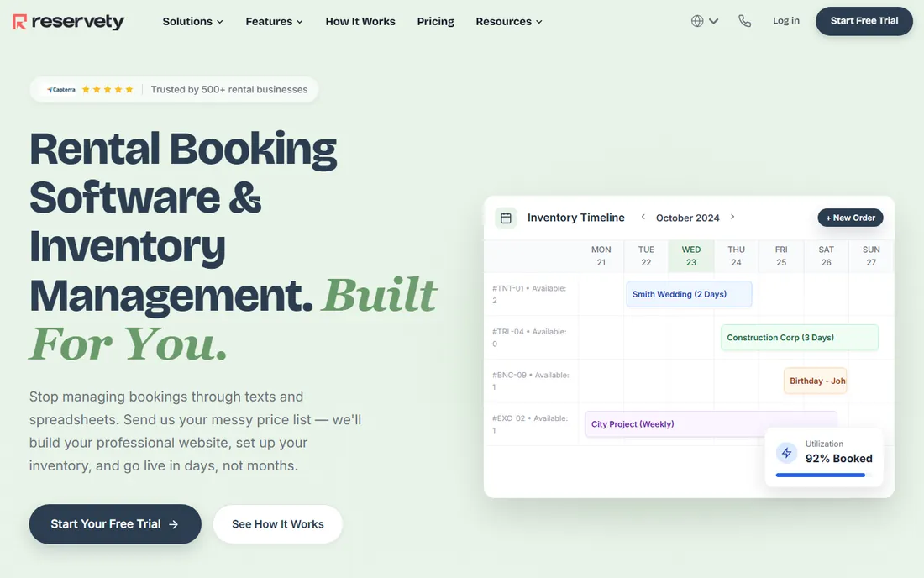Image resolution: width=924 pixels, height=578 pixels.
Task: Open the How It Works page
Action: click(x=360, y=21)
